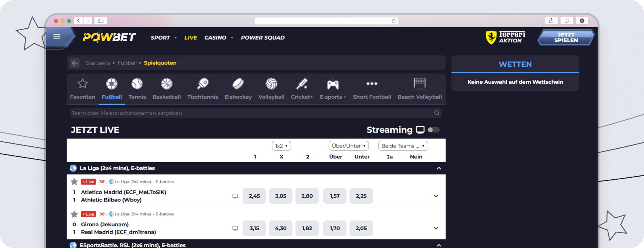Go to Startseite breadcrumb link
The height and width of the screenshot is (248, 644).
pyautogui.click(x=98, y=63)
